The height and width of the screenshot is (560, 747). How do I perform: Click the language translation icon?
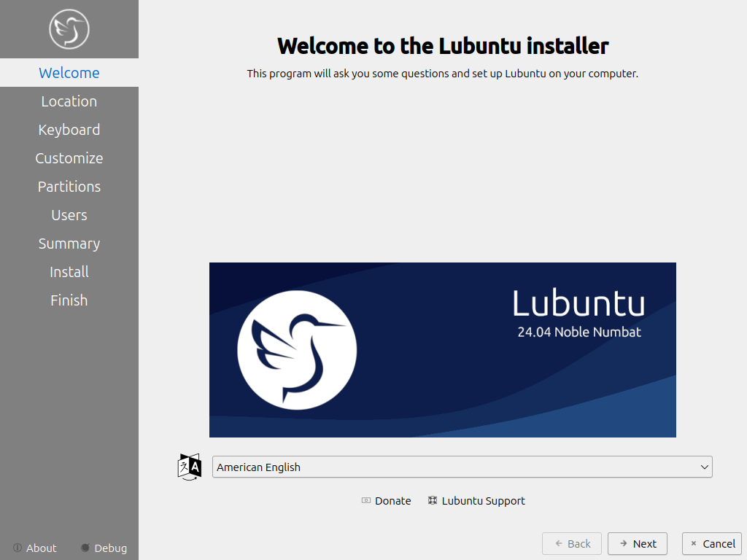190,467
